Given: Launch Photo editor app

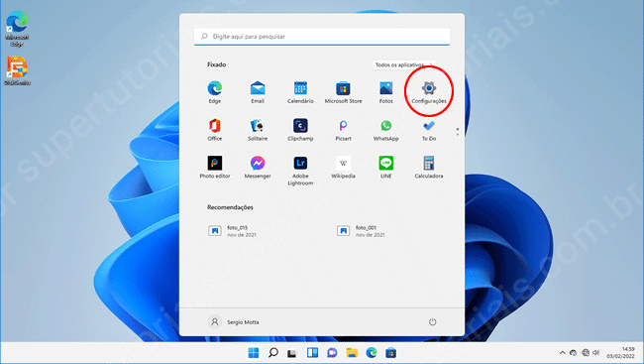Looking at the screenshot, I should 214,167.
